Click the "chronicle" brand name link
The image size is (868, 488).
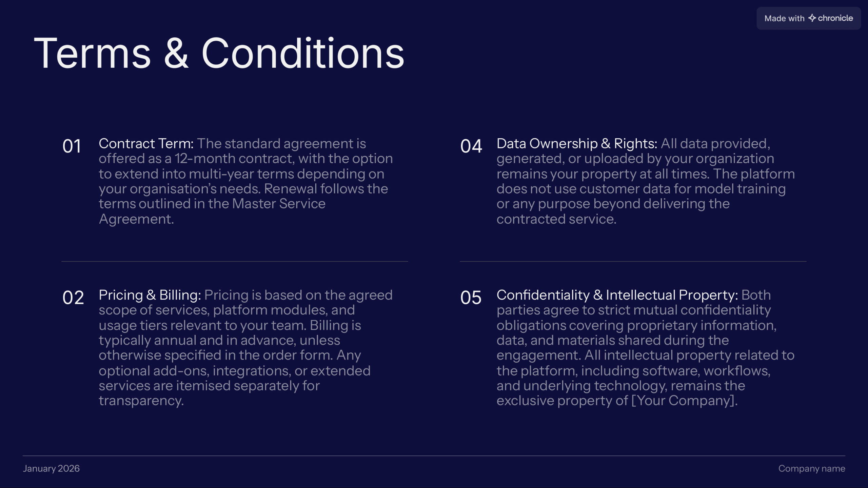point(835,18)
